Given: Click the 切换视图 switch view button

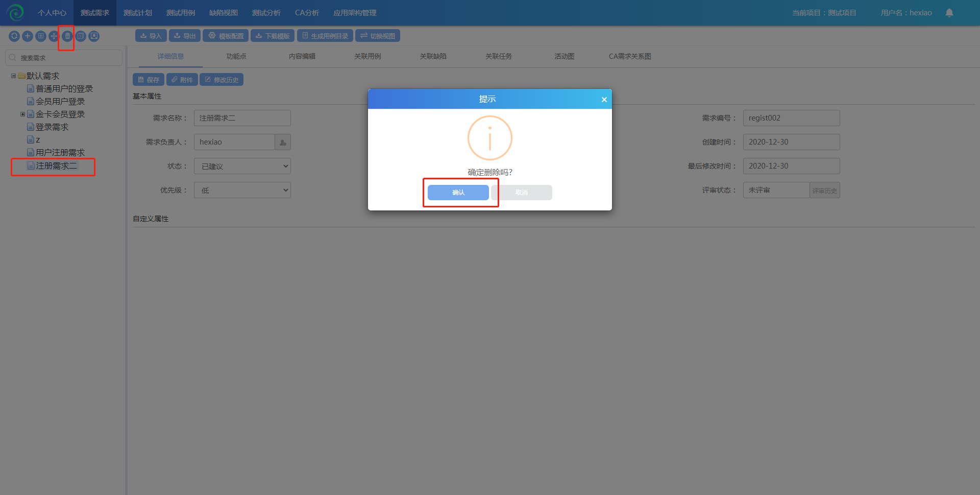Looking at the screenshot, I should click(378, 36).
